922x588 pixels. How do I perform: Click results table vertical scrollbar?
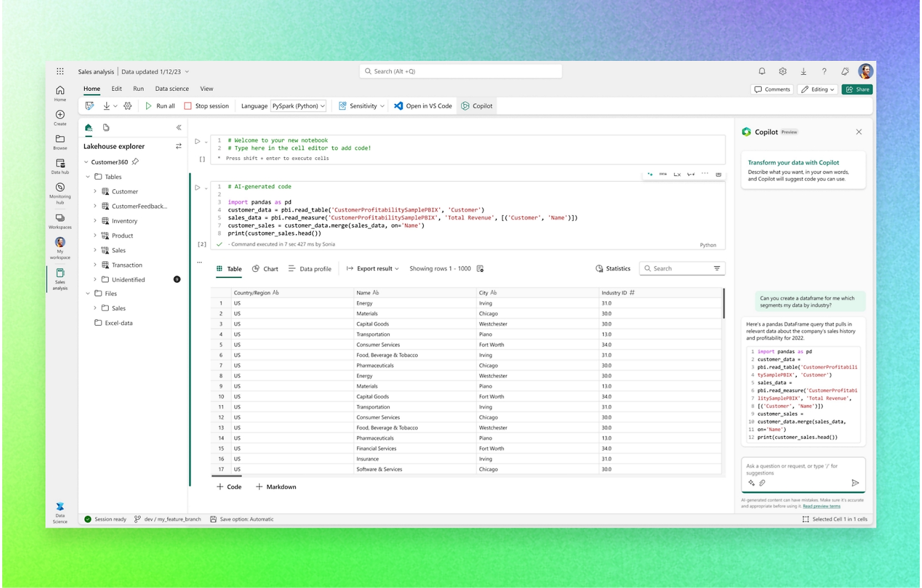coord(724,303)
